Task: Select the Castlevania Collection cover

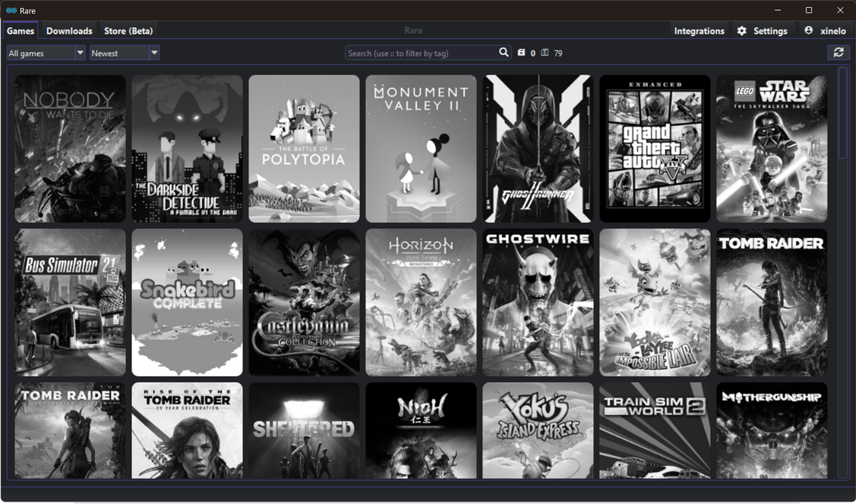Action: pos(304,303)
